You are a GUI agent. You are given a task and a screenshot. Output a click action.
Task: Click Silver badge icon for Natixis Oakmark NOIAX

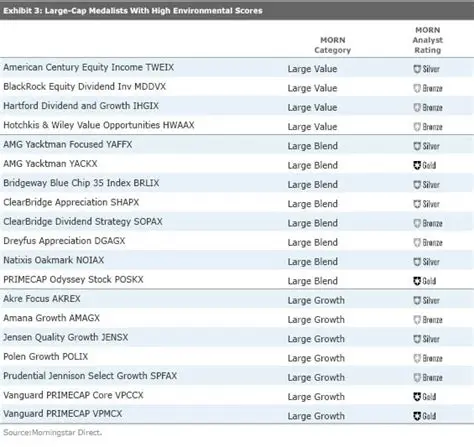point(417,262)
